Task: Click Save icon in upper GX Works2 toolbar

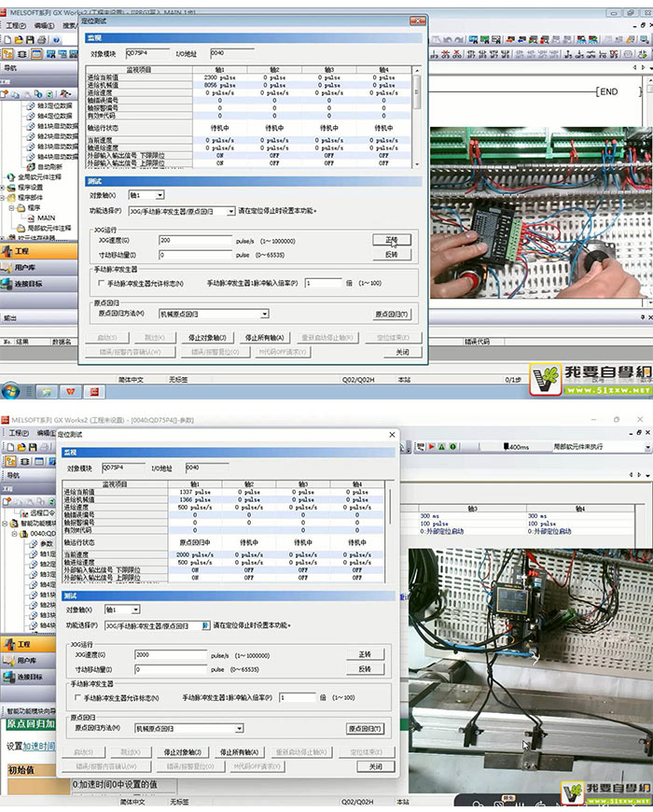Action: click(30, 39)
